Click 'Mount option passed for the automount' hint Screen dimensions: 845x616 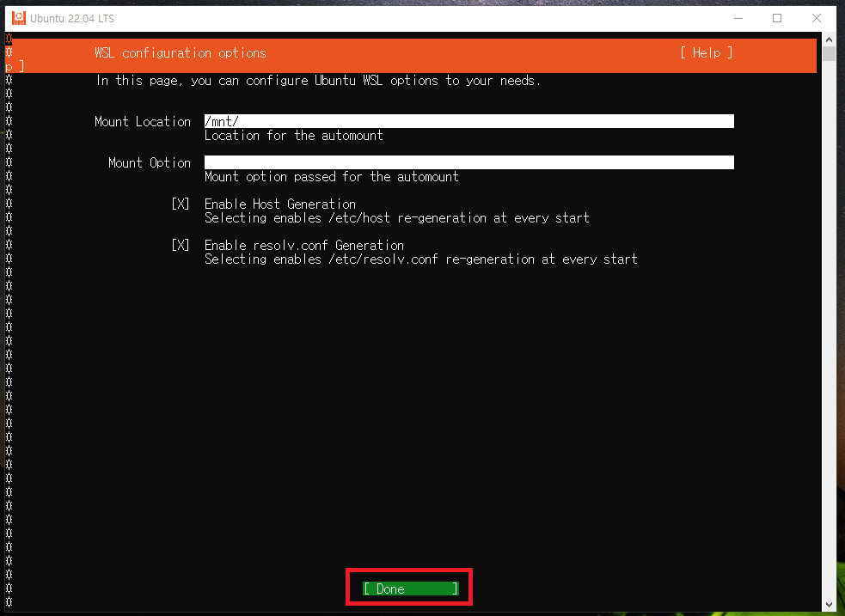332,177
